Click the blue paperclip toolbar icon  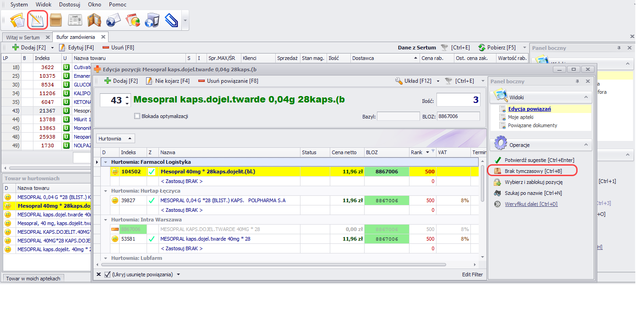coord(171,21)
